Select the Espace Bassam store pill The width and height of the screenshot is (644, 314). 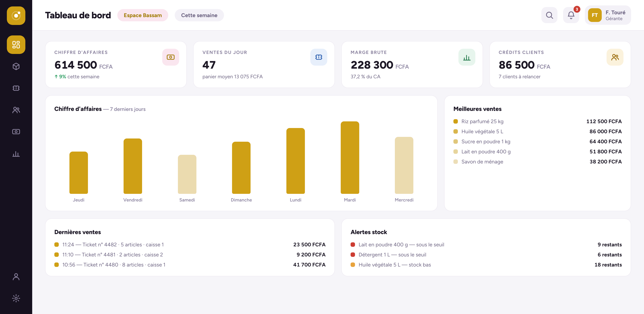(x=143, y=15)
